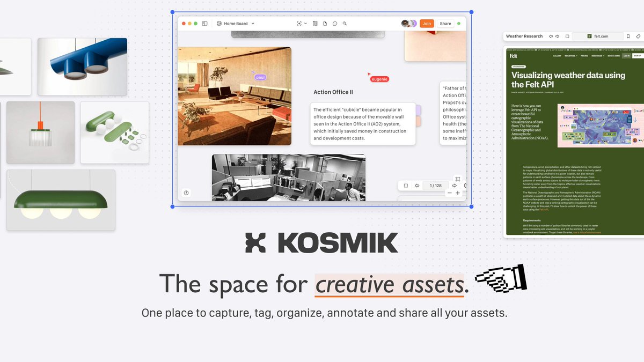Select the fit-view crosshair icon

[300, 23]
